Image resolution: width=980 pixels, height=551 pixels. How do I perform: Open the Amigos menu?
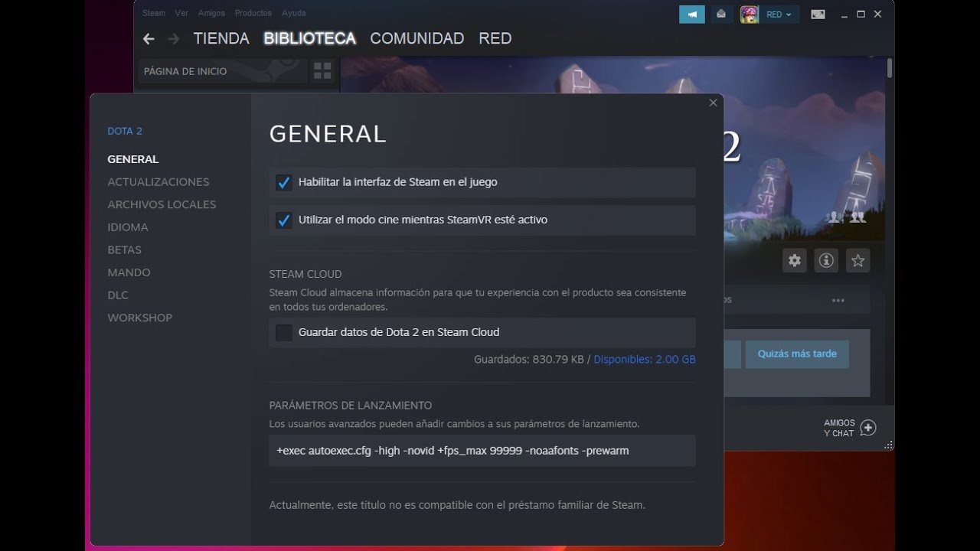pos(211,13)
